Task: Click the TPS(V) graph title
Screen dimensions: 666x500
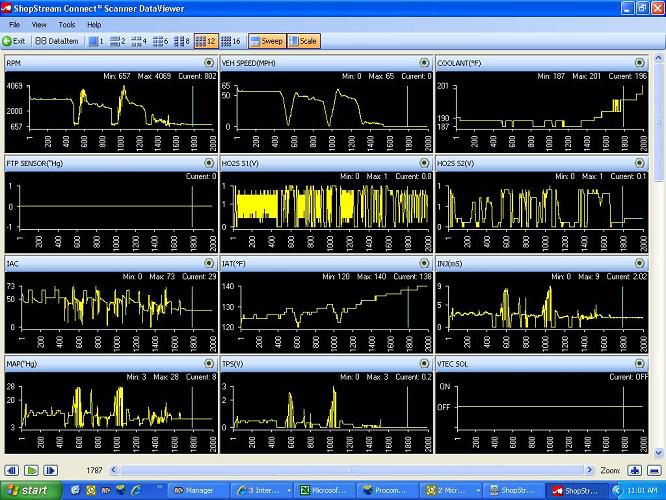Action: tap(232, 364)
